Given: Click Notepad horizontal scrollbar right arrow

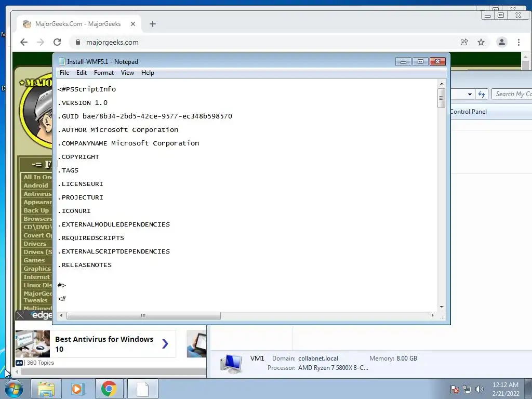Looking at the screenshot, I should pyautogui.click(x=432, y=315).
